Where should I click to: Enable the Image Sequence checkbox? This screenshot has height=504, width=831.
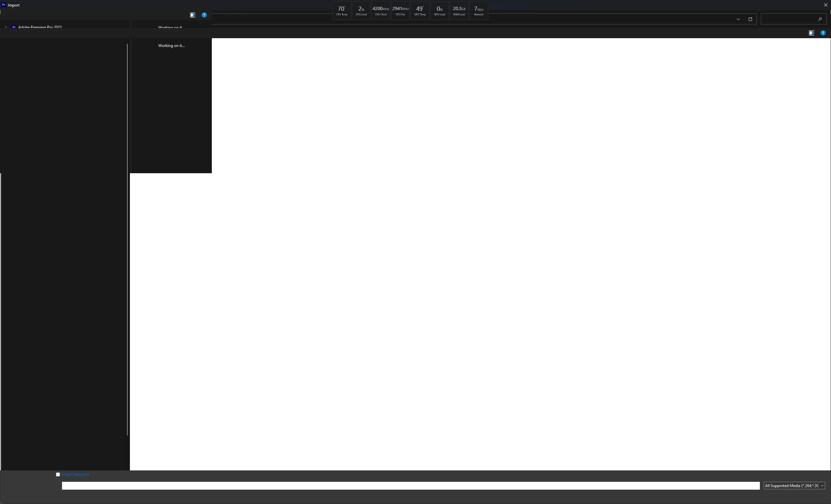(58, 474)
